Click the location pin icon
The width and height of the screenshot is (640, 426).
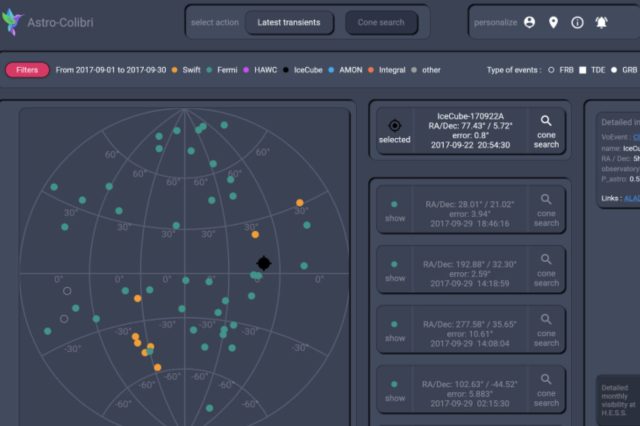coord(553,22)
